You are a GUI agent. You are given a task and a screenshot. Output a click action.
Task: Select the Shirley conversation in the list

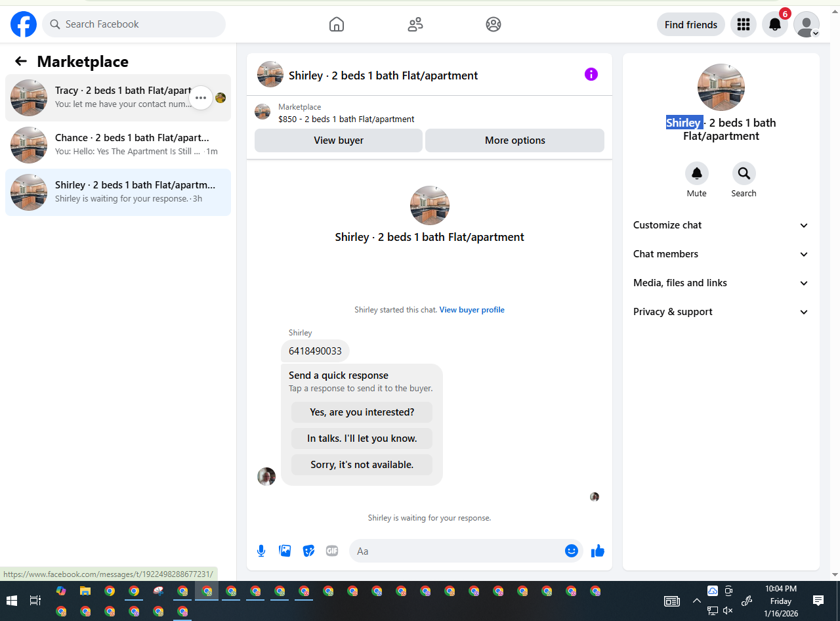click(118, 192)
